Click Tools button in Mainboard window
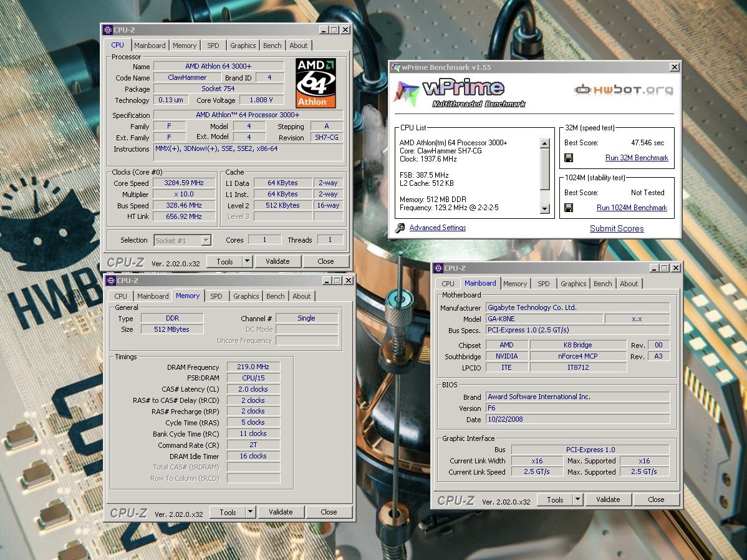 [x=555, y=500]
